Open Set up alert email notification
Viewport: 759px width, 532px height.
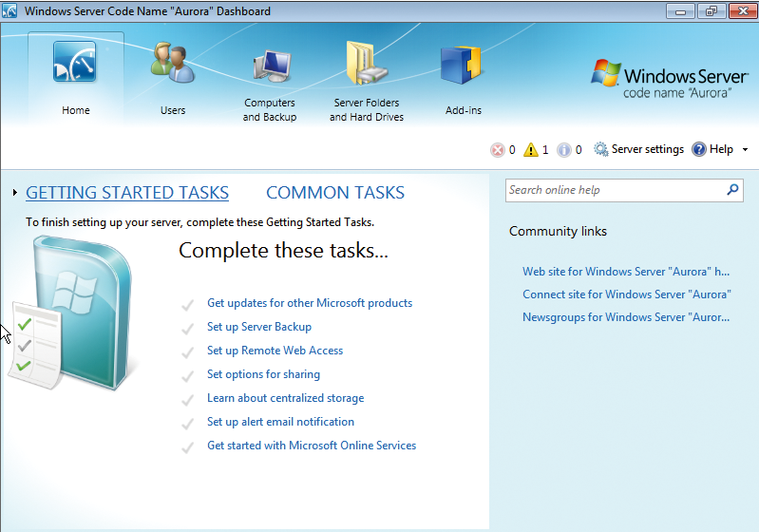click(x=281, y=422)
